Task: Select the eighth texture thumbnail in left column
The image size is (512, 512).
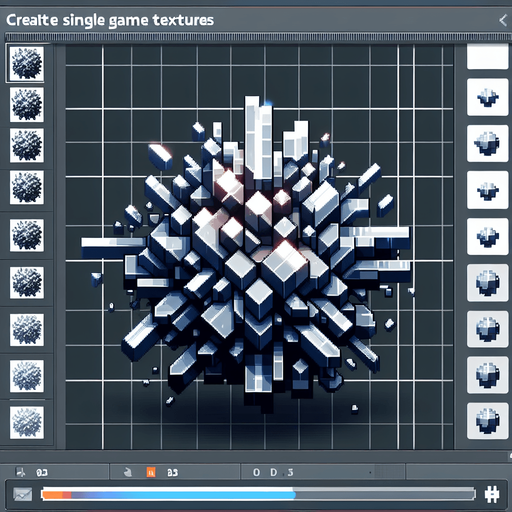Action: (27, 376)
